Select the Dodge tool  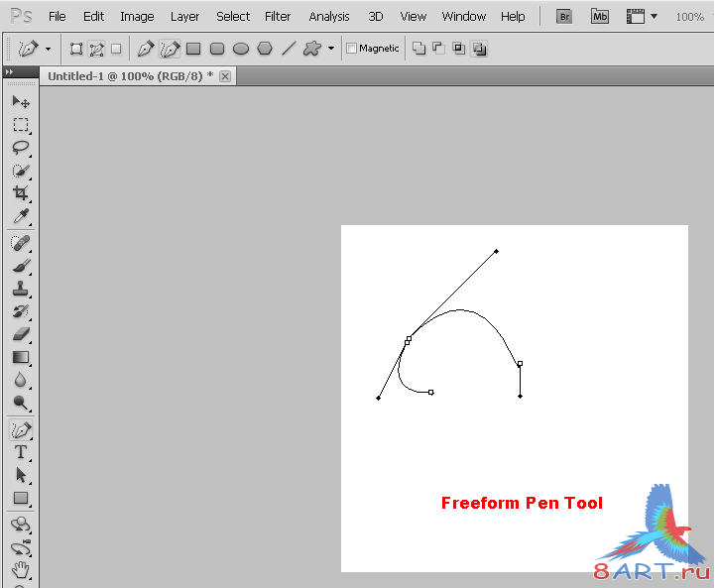pyautogui.click(x=21, y=403)
